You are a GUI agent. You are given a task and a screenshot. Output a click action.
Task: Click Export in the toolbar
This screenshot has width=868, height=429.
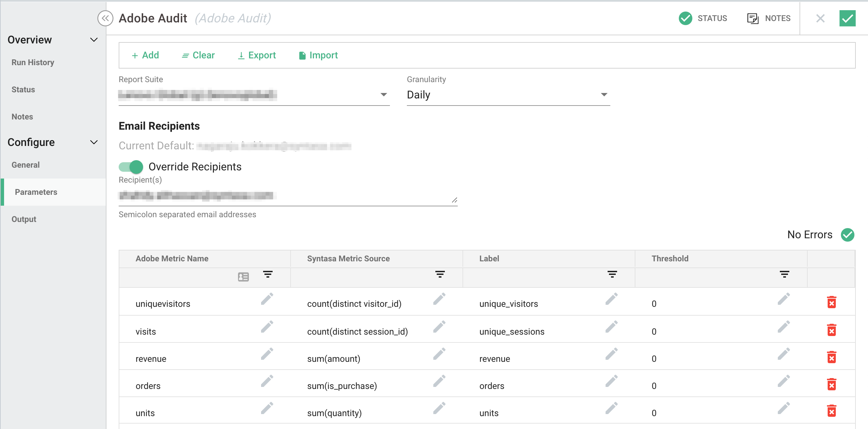tap(257, 55)
